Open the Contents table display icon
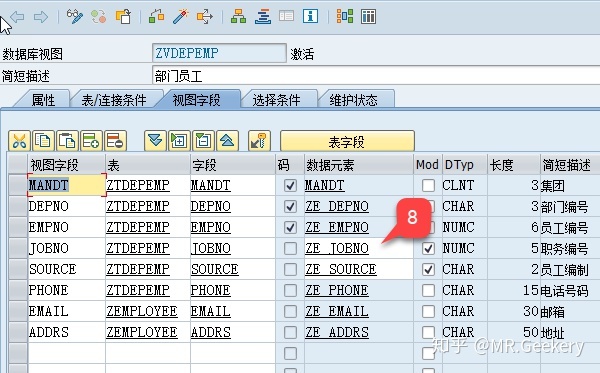Viewport: 600px width, 373px height. [368, 16]
